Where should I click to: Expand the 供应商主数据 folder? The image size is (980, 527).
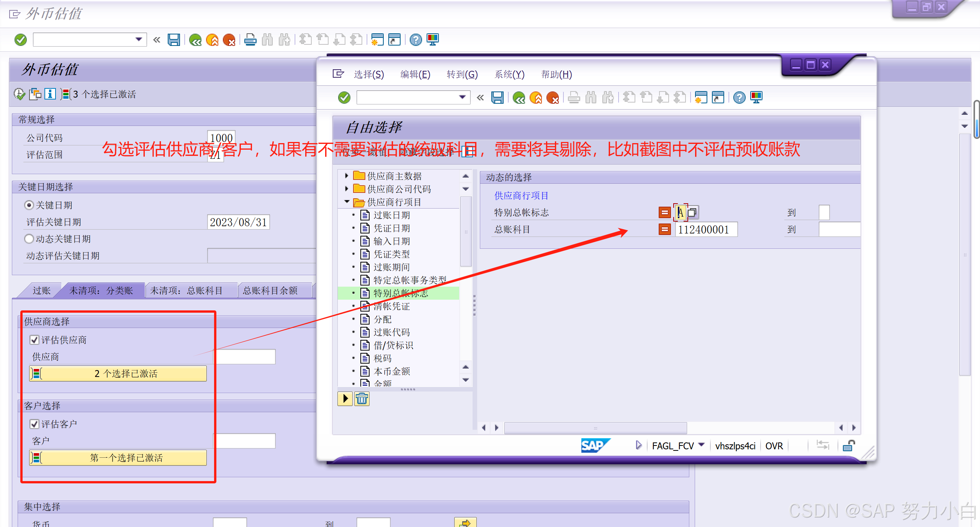(346, 176)
